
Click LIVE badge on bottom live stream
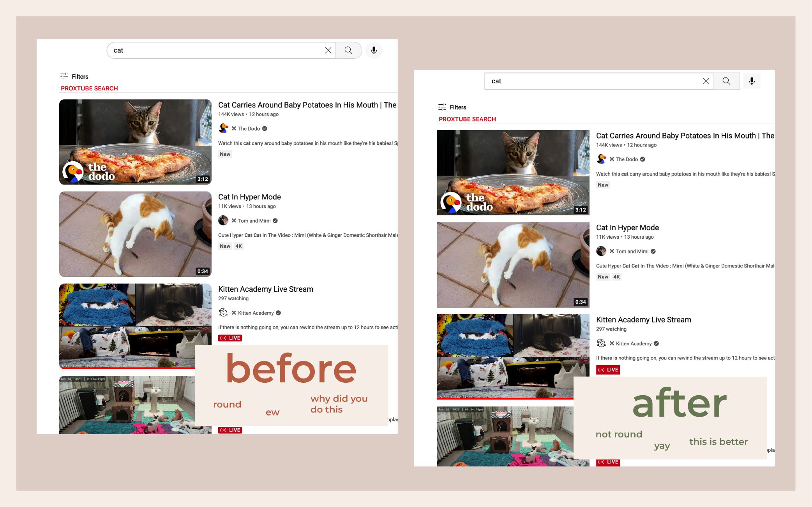[229, 430]
